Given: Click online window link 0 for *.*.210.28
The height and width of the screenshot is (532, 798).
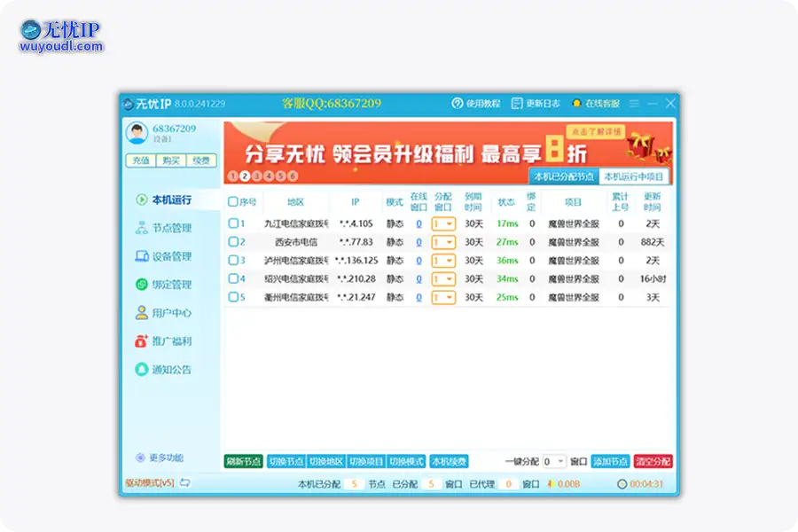Looking at the screenshot, I should click(419, 279).
